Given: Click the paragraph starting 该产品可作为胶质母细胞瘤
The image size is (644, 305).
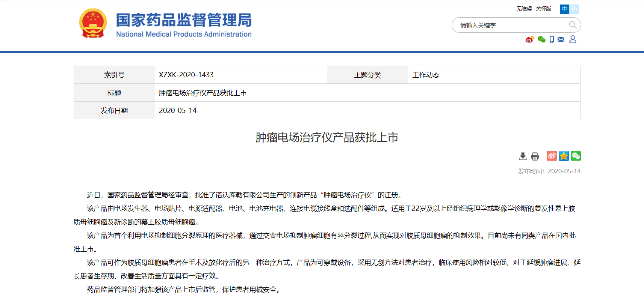Looking at the screenshot, I should 327,269.
